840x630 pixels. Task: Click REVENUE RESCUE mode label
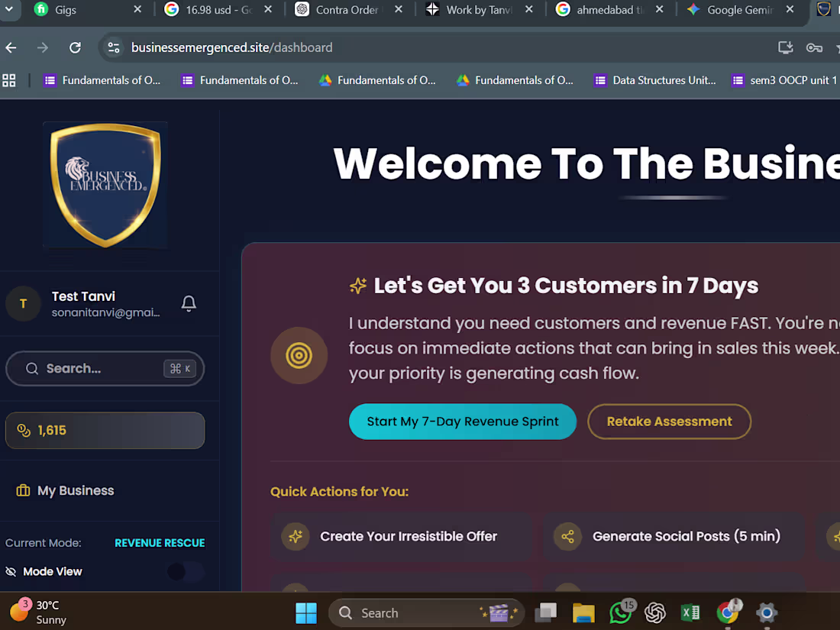(160, 543)
